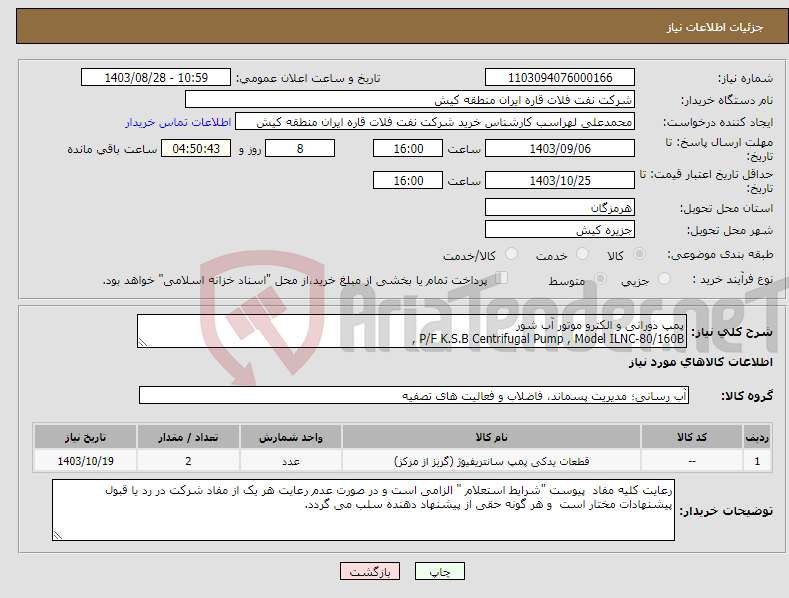The height and width of the screenshot is (598, 789).
Task: Click the price validity time field 16:00
Action: [x=408, y=180]
